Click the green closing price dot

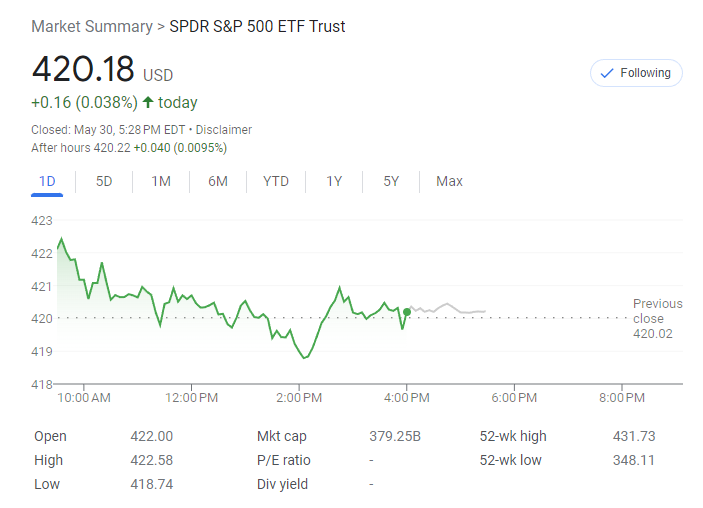coord(406,311)
